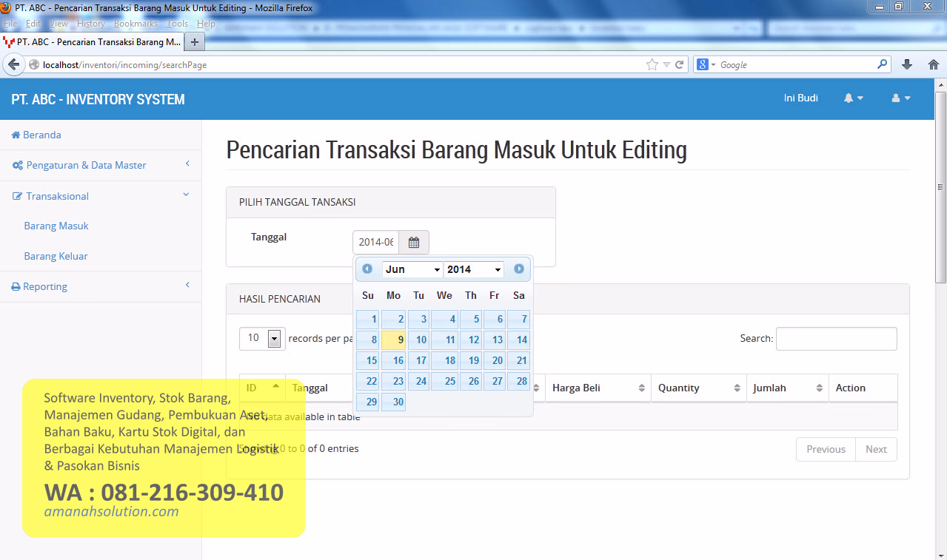Screen dimensions: 947x560
Task: Pick date 30 in June calendar
Action: (393, 402)
